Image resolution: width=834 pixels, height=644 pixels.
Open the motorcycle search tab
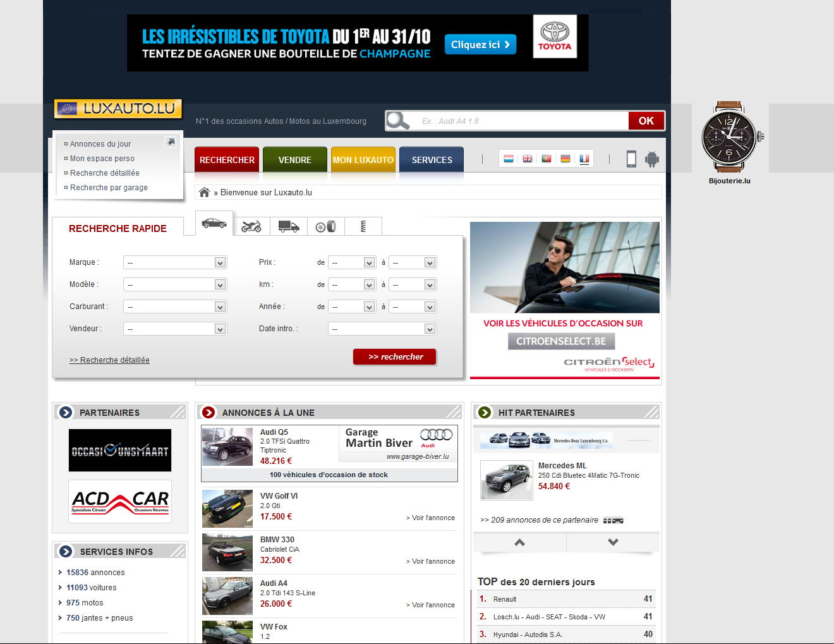click(x=251, y=226)
